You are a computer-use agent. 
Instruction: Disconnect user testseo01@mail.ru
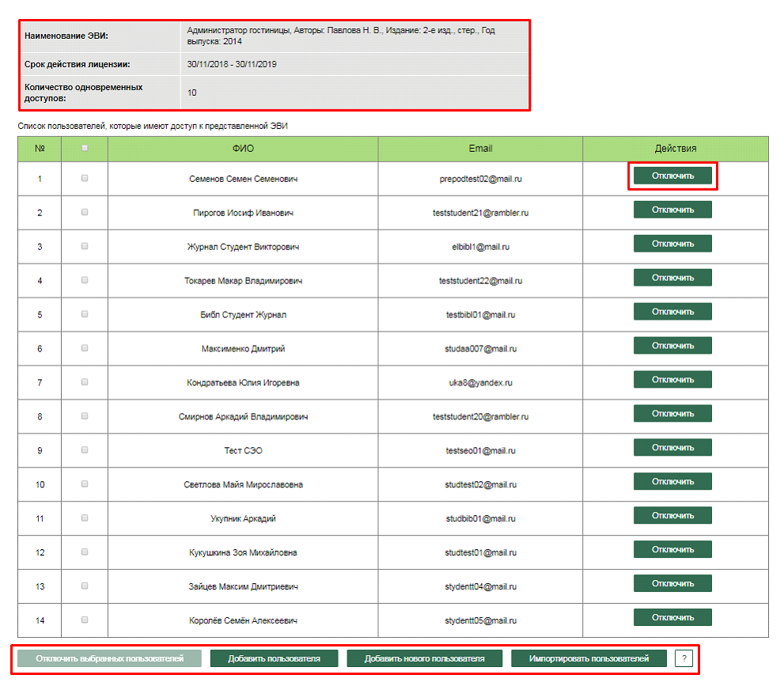pyautogui.click(x=672, y=448)
